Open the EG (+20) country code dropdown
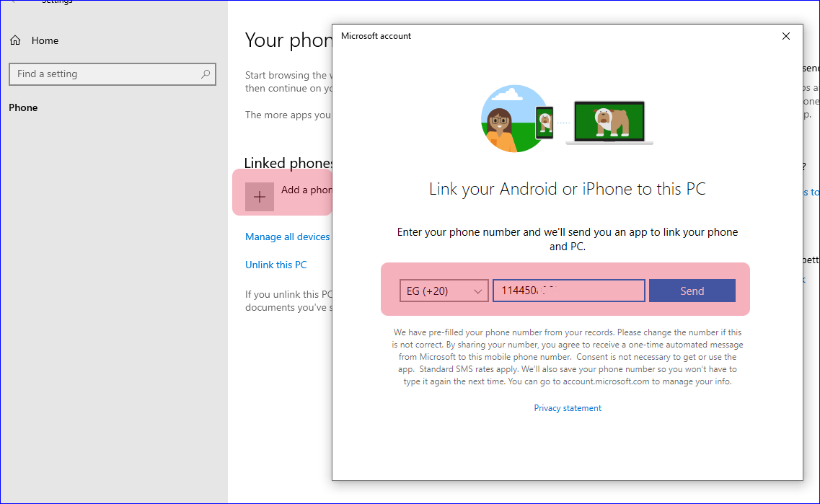Screen dimensions: 820x504 (444, 291)
